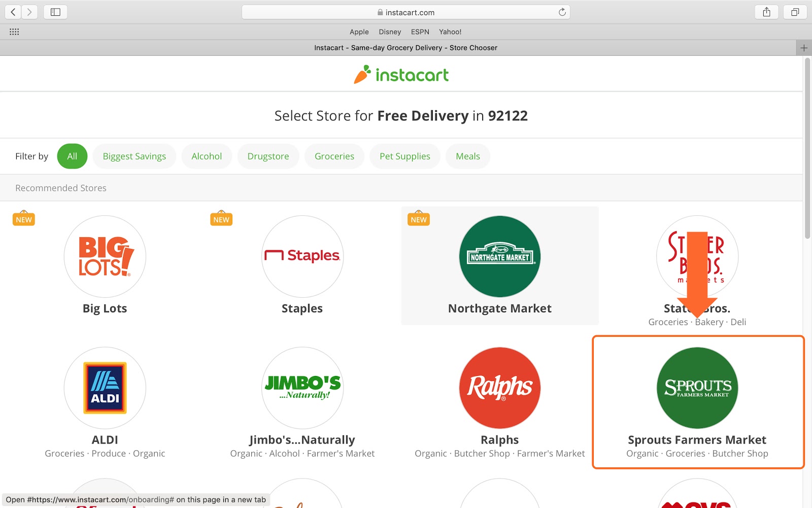Click the Ralphs store name
812x508 pixels.
[500, 440]
